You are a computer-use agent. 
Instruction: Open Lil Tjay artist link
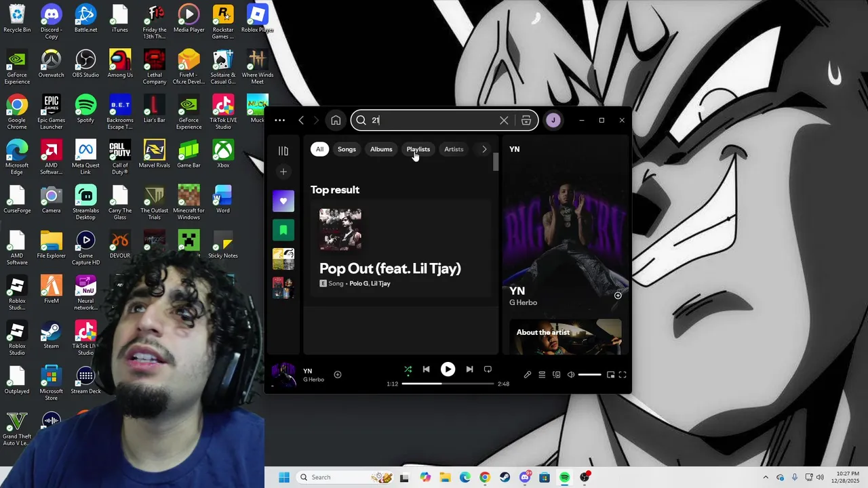click(380, 283)
